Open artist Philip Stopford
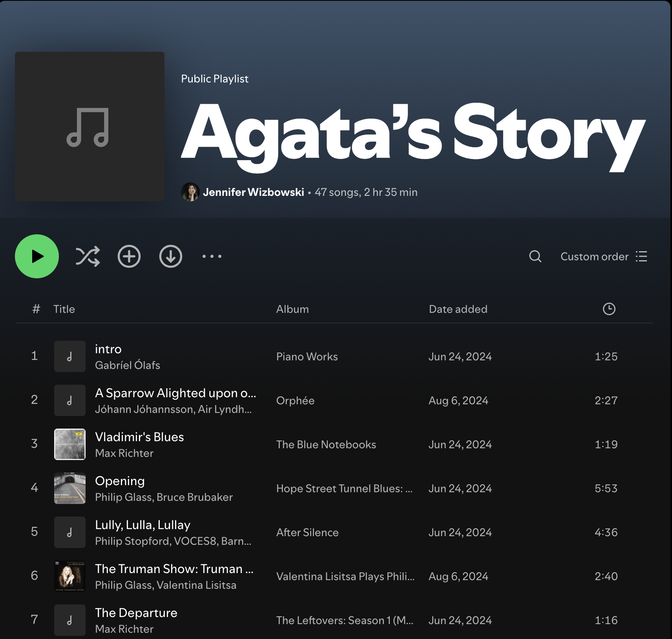The width and height of the screenshot is (672, 639). [x=132, y=541]
